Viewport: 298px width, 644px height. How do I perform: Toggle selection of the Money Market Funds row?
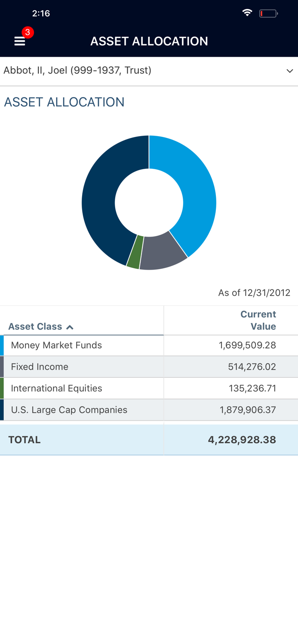click(82, 345)
